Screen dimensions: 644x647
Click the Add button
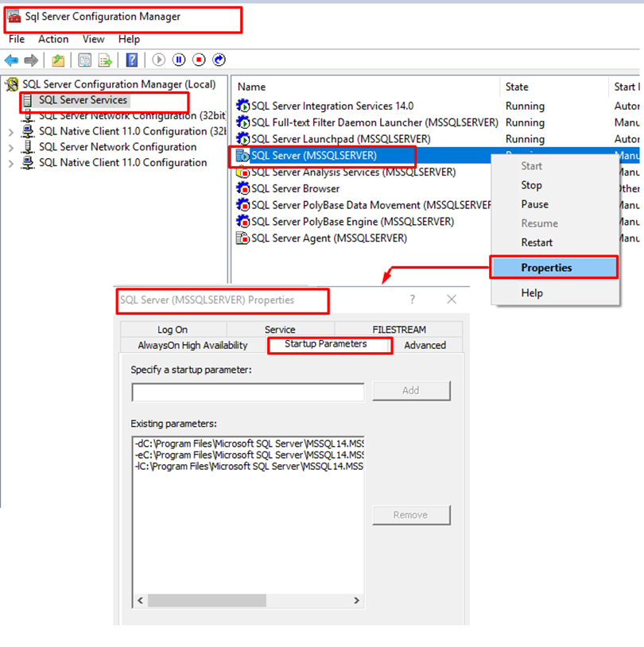pyautogui.click(x=411, y=390)
